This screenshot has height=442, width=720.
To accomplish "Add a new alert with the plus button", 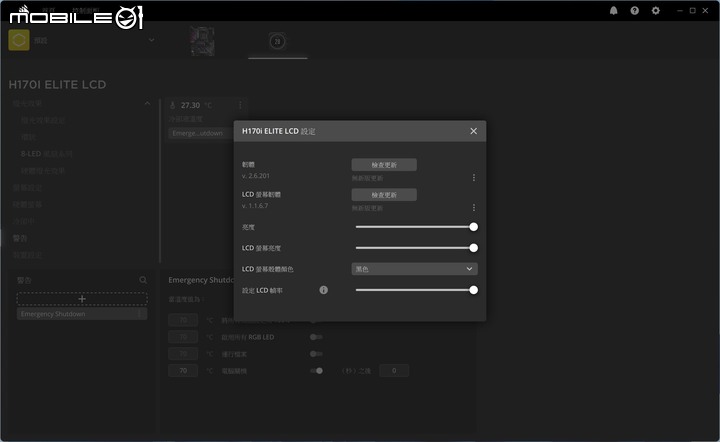I will pos(82,299).
